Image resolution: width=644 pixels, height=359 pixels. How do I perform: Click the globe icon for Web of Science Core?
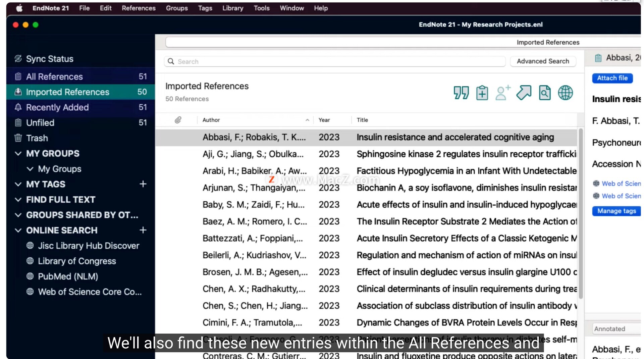pos(30,292)
